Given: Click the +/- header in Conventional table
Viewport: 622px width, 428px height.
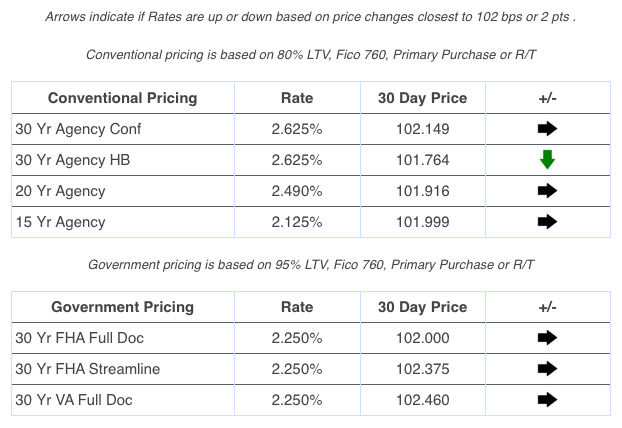Looking at the screenshot, I should 547,98.
